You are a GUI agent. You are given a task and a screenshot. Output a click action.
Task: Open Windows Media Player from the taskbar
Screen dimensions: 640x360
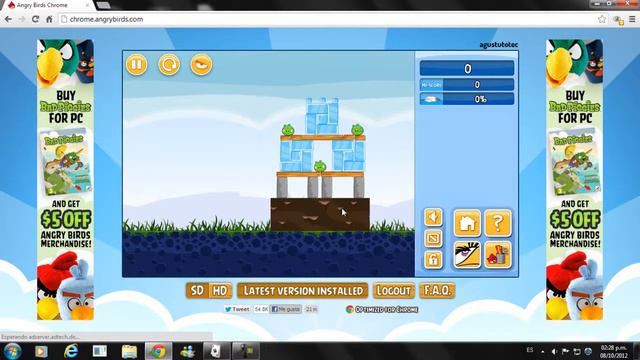click(41, 351)
